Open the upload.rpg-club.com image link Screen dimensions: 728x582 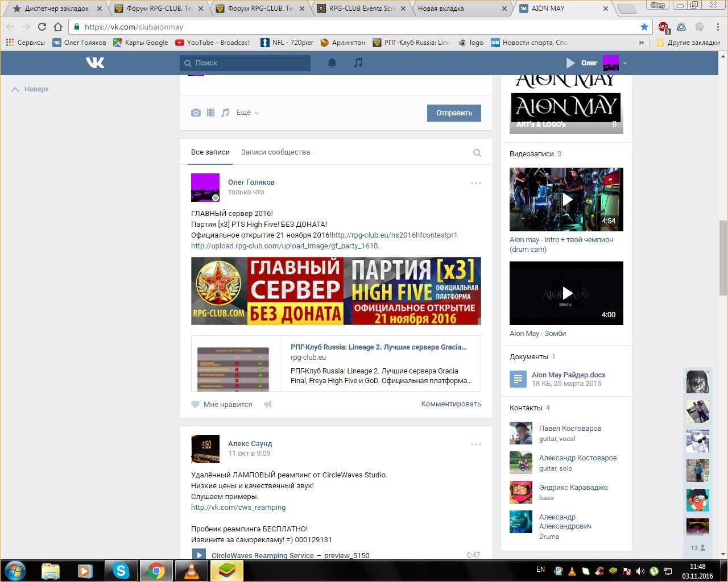click(286, 246)
